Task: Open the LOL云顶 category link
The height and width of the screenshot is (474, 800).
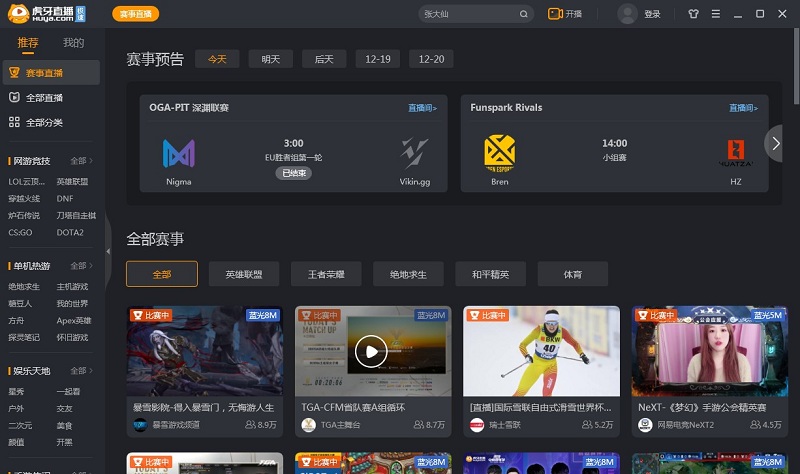Action: (27, 182)
